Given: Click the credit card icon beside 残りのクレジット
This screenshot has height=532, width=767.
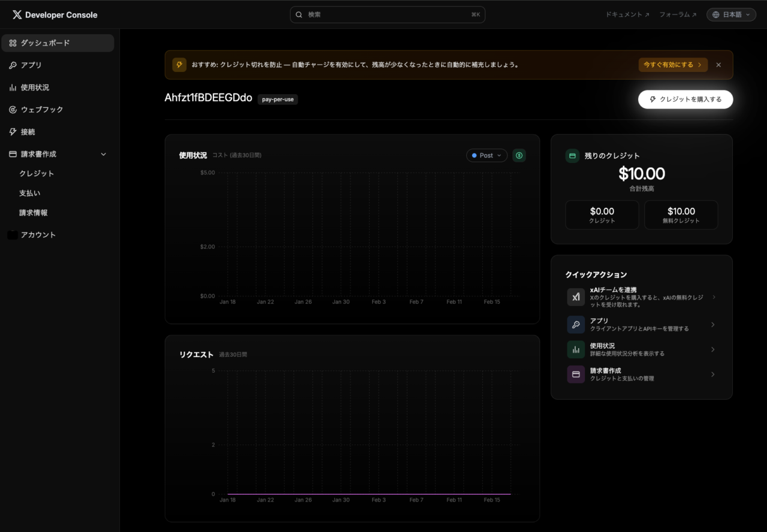Looking at the screenshot, I should pyautogui.click(x=572, y=156).
